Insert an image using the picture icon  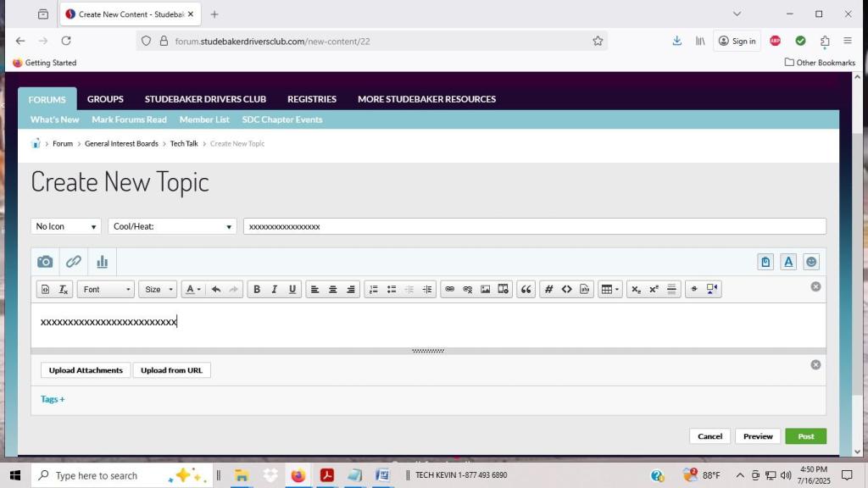tap(485, 289)
